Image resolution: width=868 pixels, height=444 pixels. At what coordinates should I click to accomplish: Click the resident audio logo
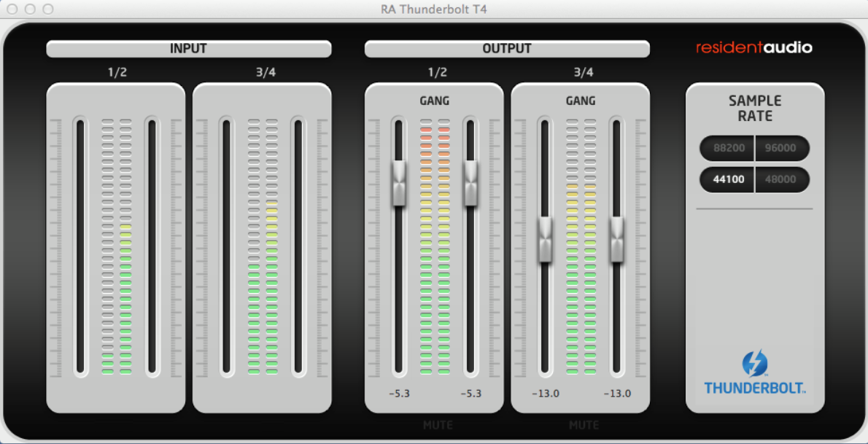(x=753, y=48)
